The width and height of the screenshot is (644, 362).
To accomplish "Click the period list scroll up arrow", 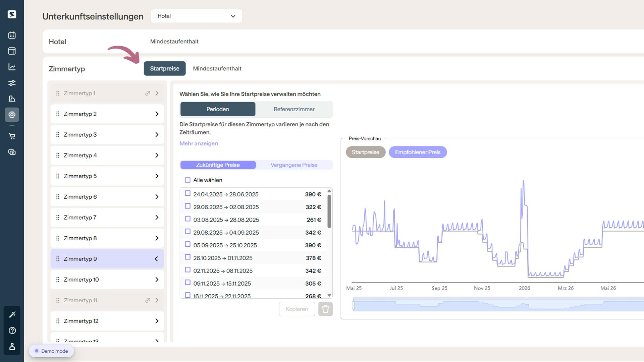I will [329, 191].
